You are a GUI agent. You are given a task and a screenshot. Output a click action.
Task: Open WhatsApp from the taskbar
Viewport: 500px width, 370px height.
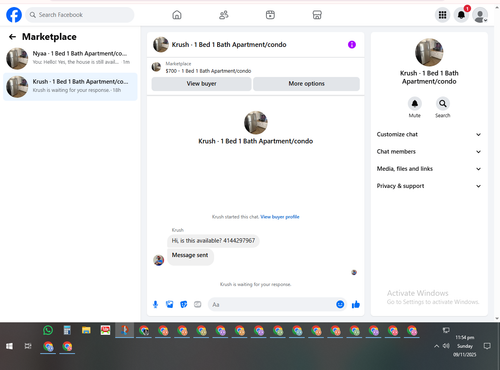tap(48, 330)
